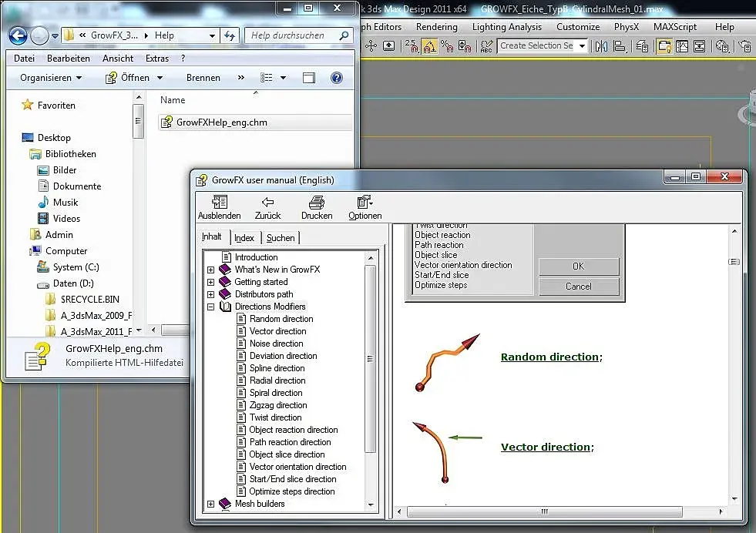
Task: Select the GrowFXHelp_eng.chm file
Action: pyautogui.click(x=222, y=122)
